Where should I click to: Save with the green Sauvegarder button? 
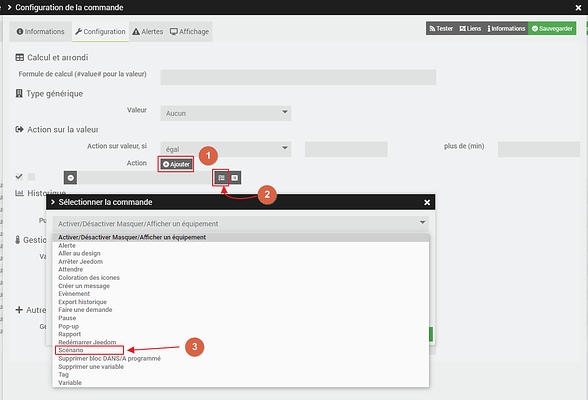tap(552, 28)
